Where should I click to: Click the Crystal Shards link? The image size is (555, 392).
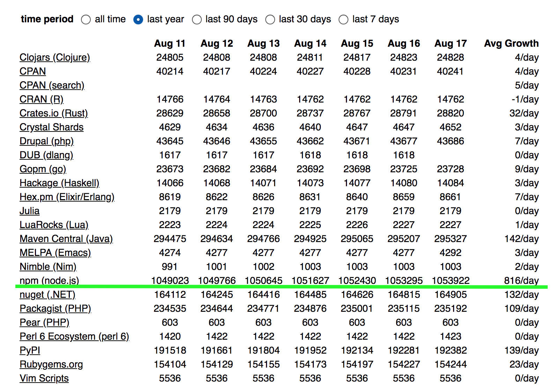[52, 127]
